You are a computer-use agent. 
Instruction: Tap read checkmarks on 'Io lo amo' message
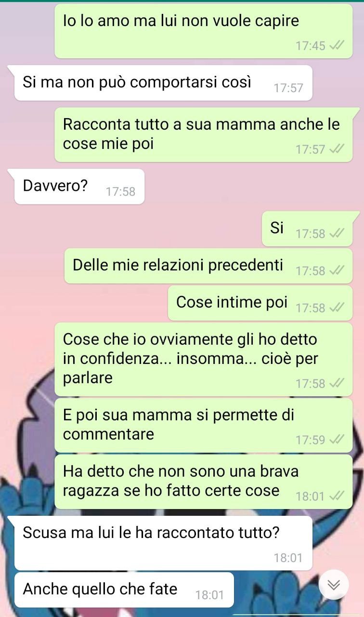(338, 46)
